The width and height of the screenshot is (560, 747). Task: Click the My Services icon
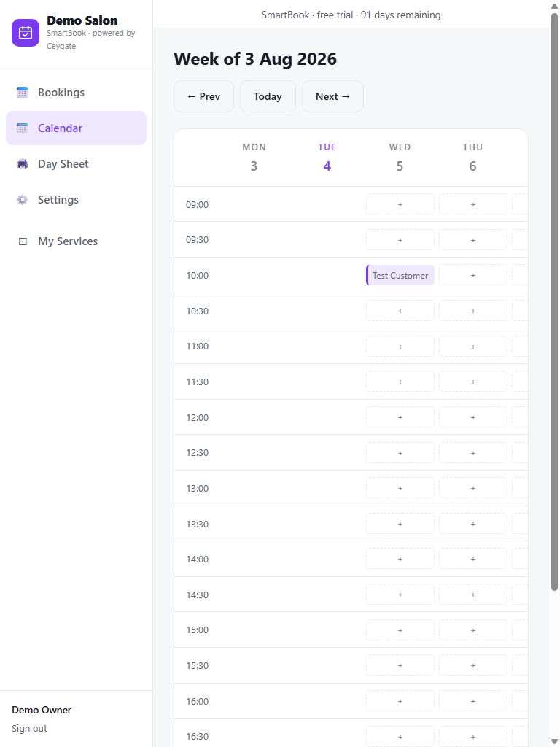click(23, 241)
